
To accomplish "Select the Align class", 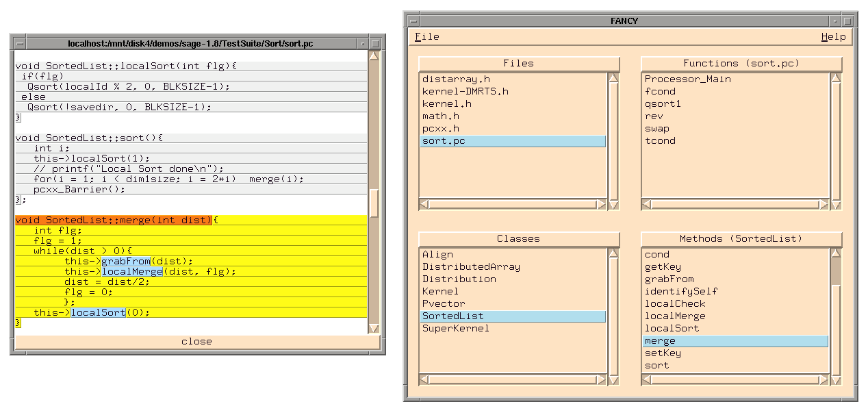I will coord(513,255).
